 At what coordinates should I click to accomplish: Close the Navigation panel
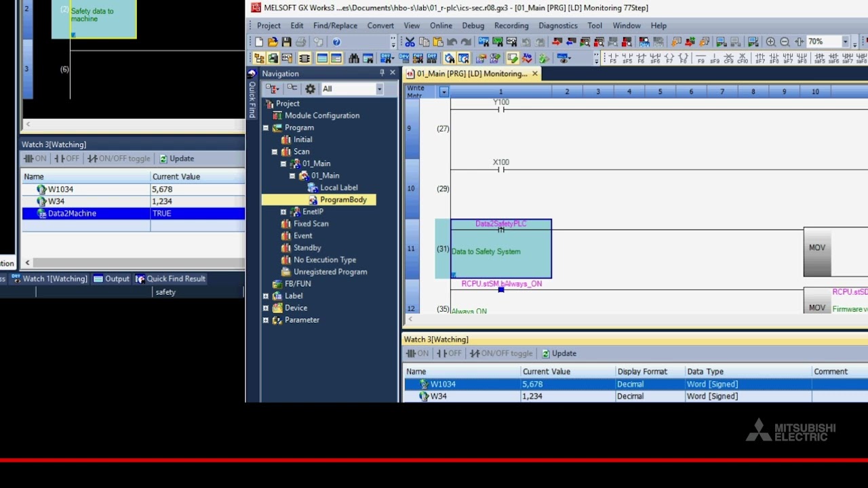392,73
